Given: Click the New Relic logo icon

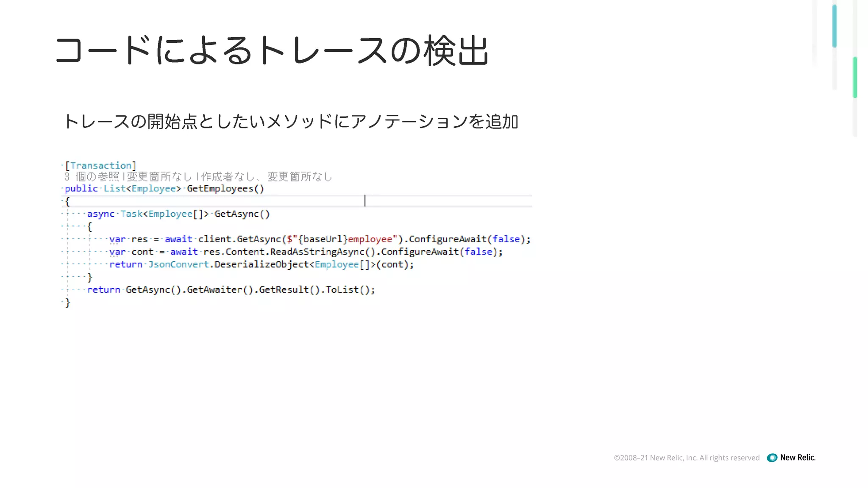Looking at the screenshot, I should pos(772,458).
